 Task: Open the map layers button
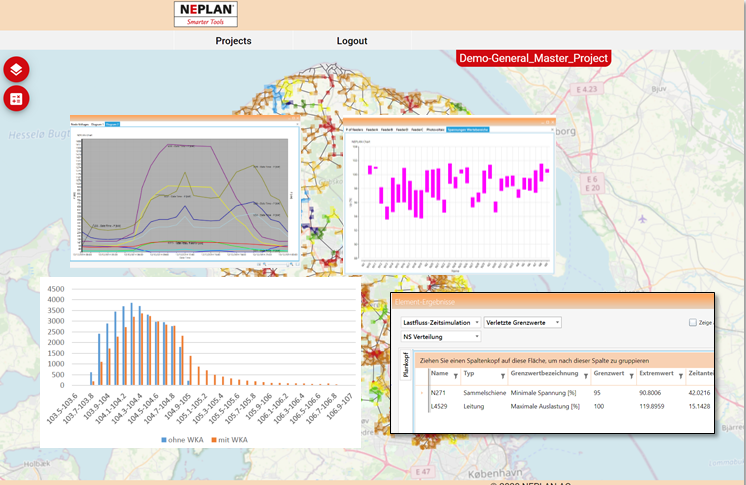click(16, 69)
